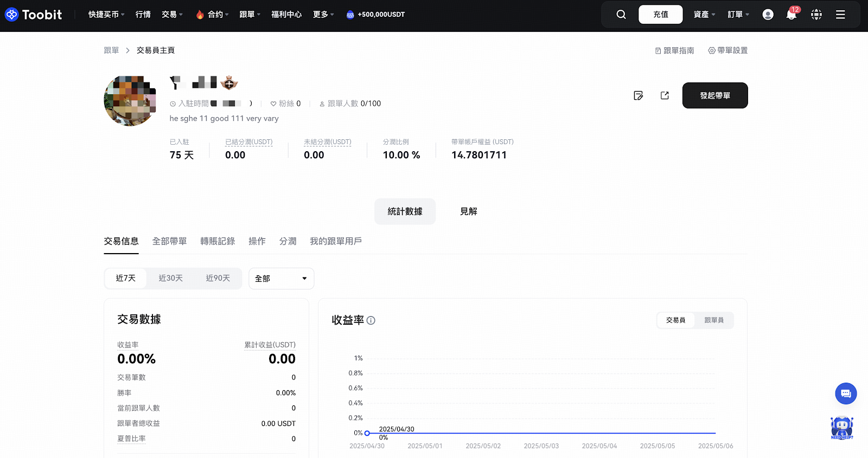The width and height of the screenshot is (868, 458).
Task: Toggle chart to 跟單員 view
Action: 713,320
